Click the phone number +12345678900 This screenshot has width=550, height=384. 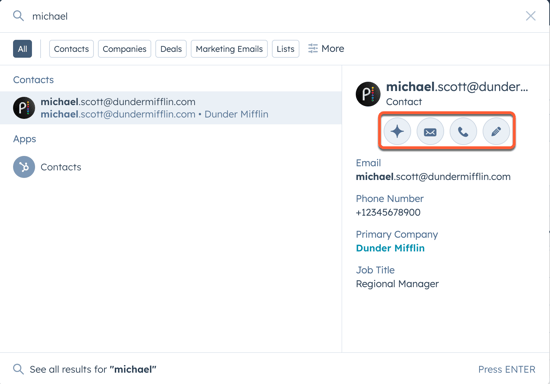(388, 212)
